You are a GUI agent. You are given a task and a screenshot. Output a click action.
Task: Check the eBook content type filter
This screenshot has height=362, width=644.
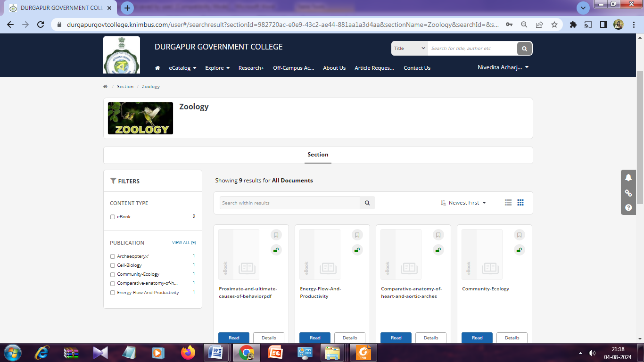click(113, 217)
